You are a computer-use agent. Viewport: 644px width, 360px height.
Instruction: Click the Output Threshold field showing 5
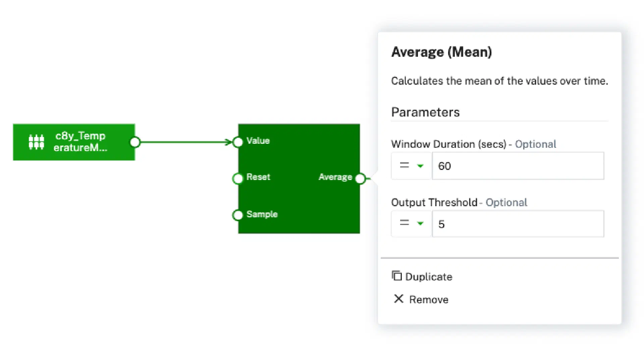518,224
